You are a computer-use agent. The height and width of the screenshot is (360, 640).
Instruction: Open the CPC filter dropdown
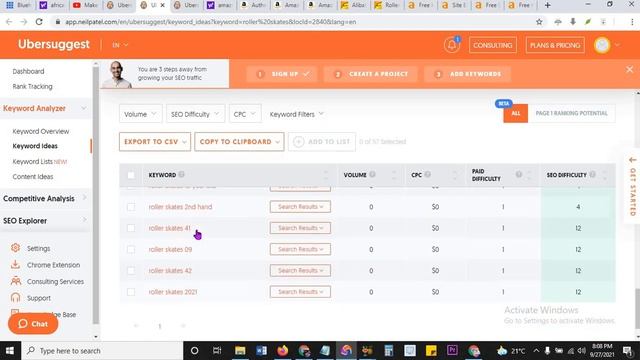click(x=244, y=114)
